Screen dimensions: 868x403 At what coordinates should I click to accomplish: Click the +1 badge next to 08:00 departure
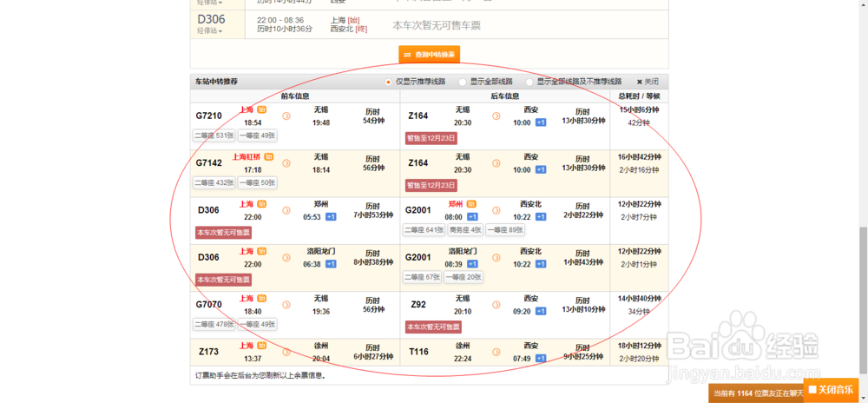click(471, 217)
